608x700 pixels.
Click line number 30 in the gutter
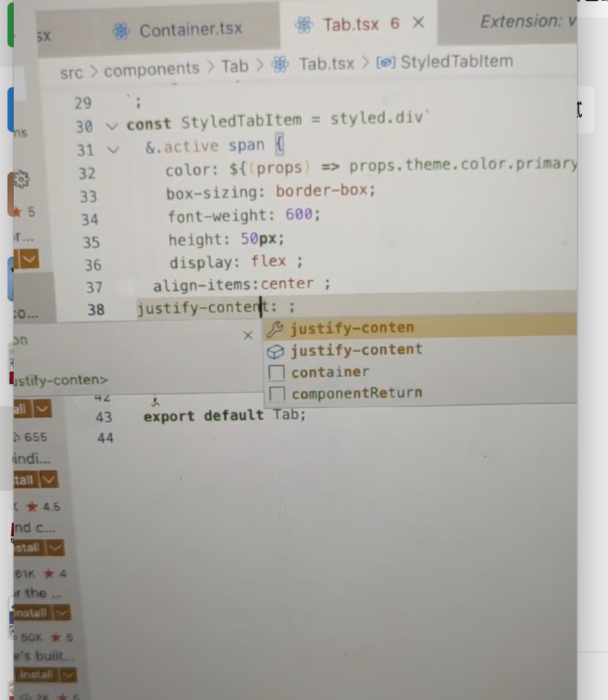84,127
